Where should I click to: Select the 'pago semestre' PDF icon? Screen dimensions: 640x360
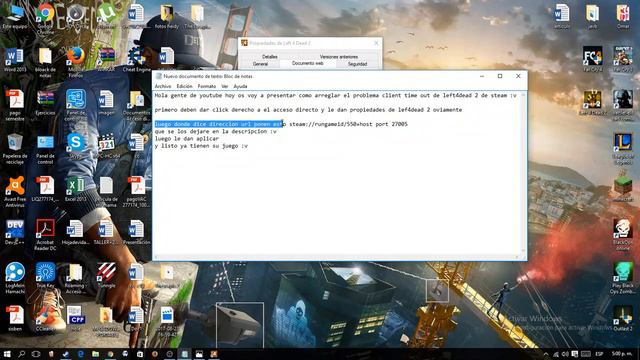15,105
